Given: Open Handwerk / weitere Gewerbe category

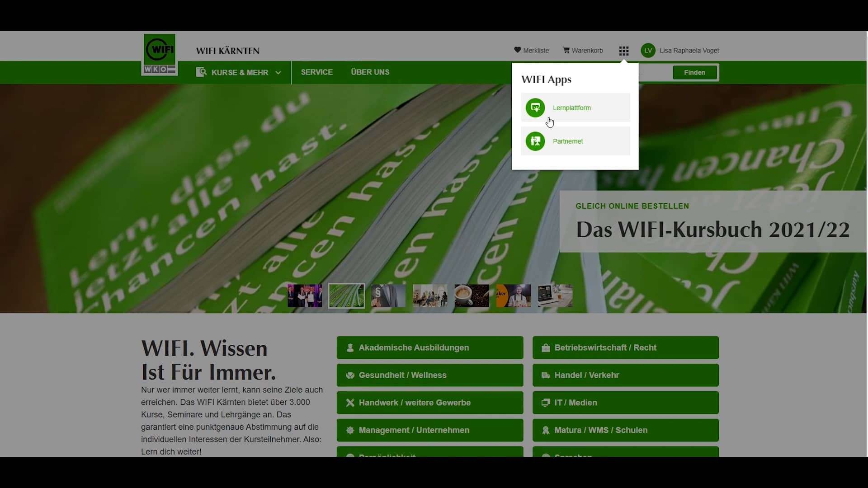Looking at the screenshot, I should 430,403.
